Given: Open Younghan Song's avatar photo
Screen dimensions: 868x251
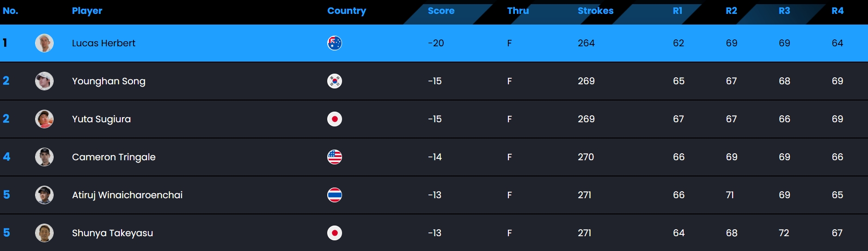Looking at the screenshot, I should pyautogui.click(x=44, y=81).
